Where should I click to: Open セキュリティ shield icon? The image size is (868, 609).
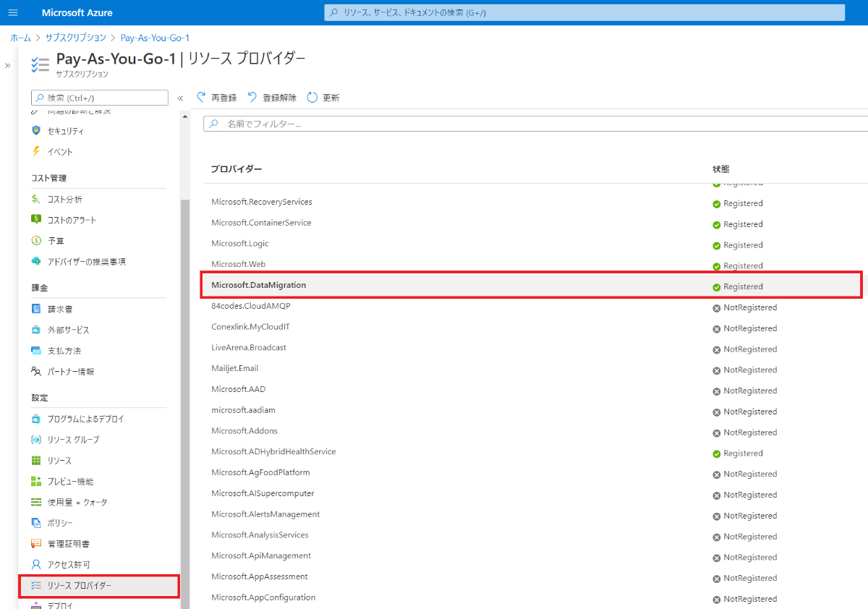(36, 131)
